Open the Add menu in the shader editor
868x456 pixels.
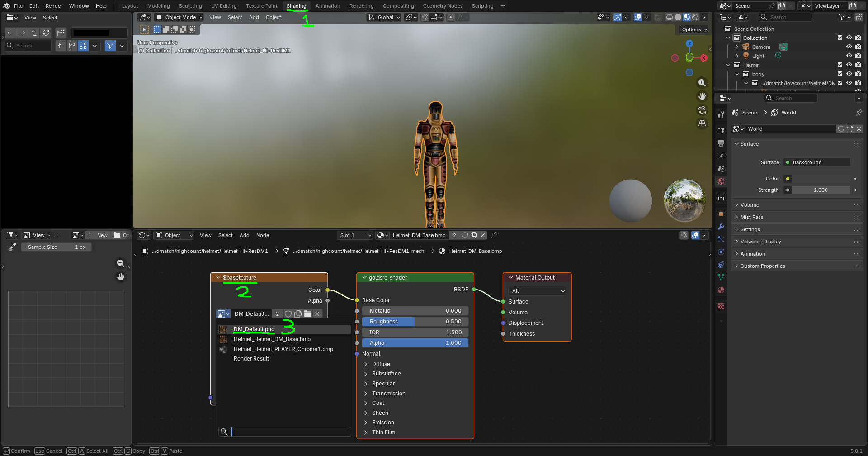click(x=244, y=235)
